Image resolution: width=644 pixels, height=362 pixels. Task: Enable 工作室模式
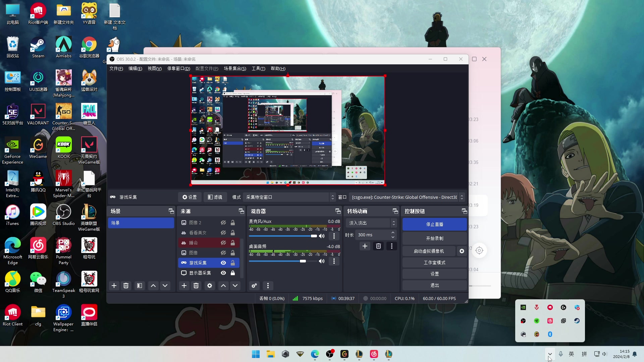(435, 262)
